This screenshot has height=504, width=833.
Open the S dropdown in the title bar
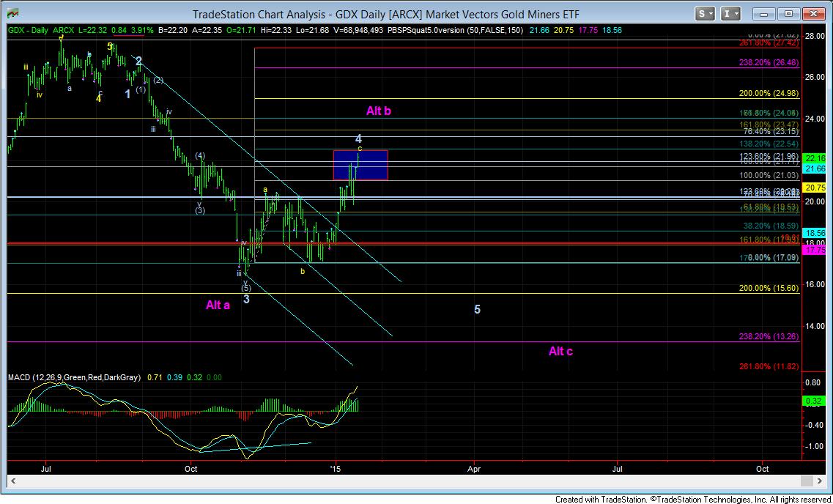[705, 15]
